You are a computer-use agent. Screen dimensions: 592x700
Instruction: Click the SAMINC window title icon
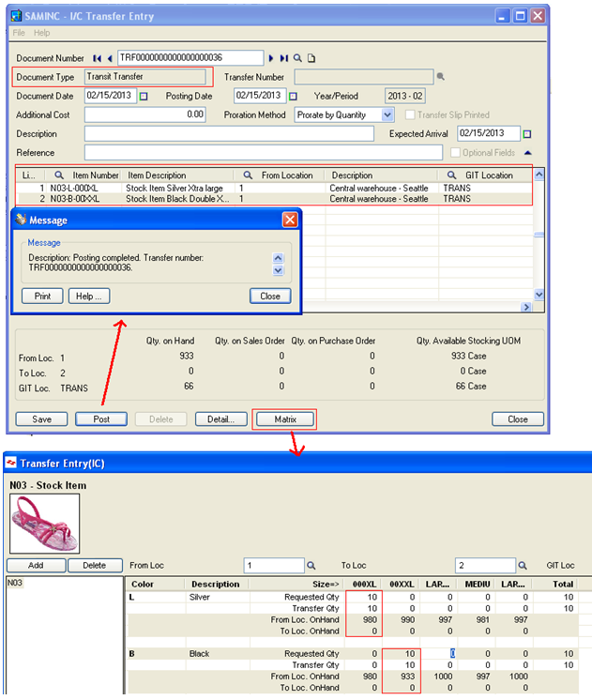click(x=16, y=16)
